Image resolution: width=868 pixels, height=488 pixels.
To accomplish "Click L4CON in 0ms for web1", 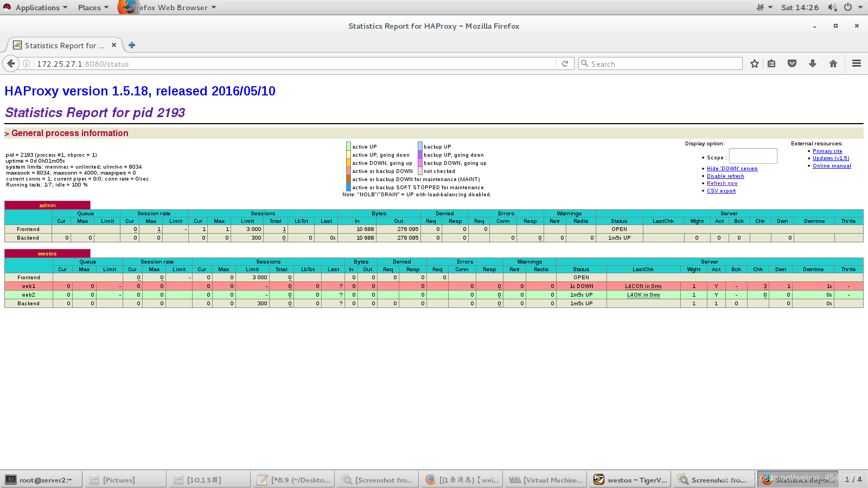I will coord(643,286).
